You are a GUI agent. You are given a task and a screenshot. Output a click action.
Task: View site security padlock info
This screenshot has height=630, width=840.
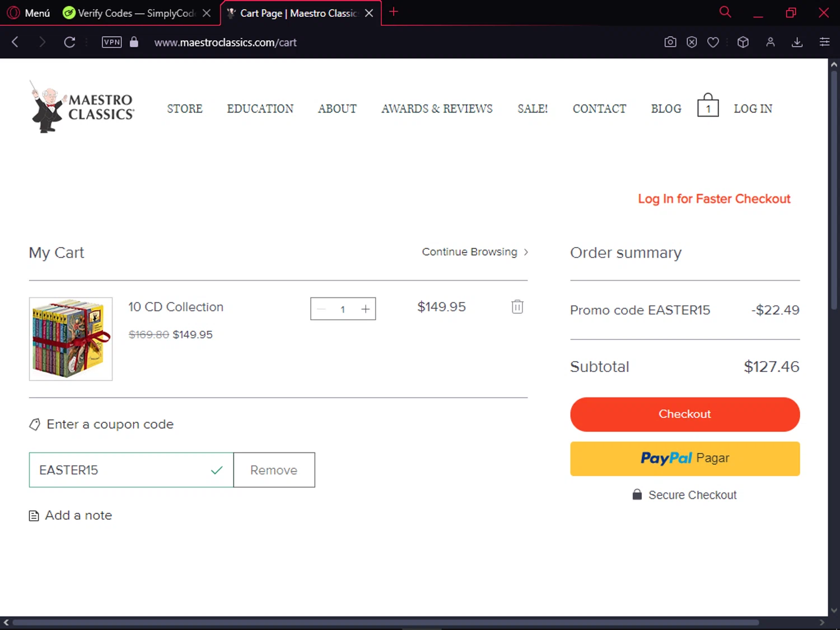point(134,42)
